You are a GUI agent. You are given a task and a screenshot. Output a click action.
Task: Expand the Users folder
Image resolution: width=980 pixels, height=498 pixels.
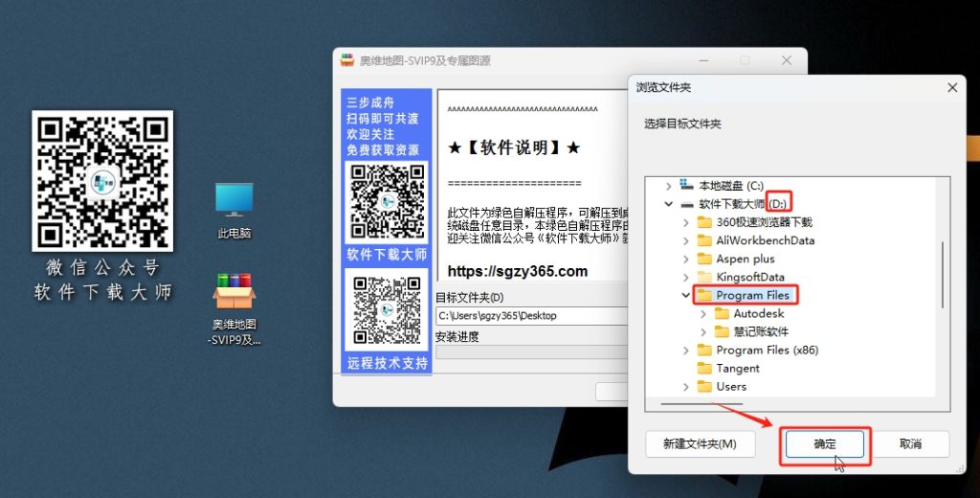point(685,387)
